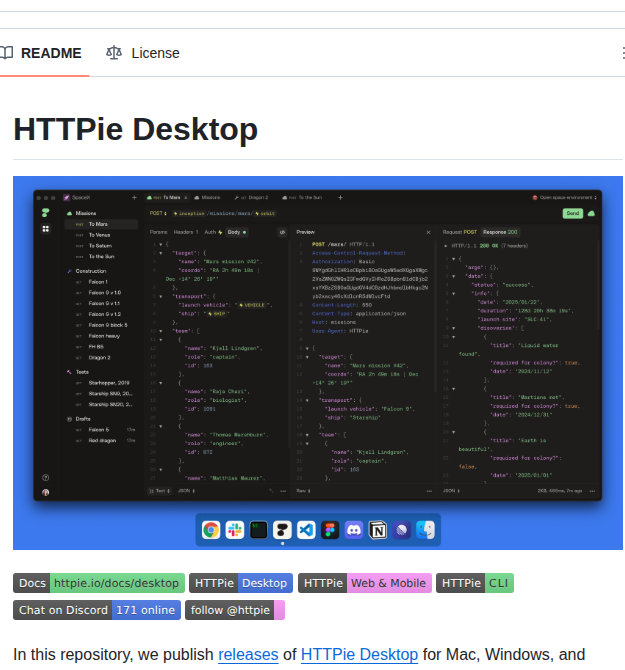The width and height of the screenshot is (625, 670).
Task: Click the user avatar at sidebar bottom
Action: tap(45, 492)
